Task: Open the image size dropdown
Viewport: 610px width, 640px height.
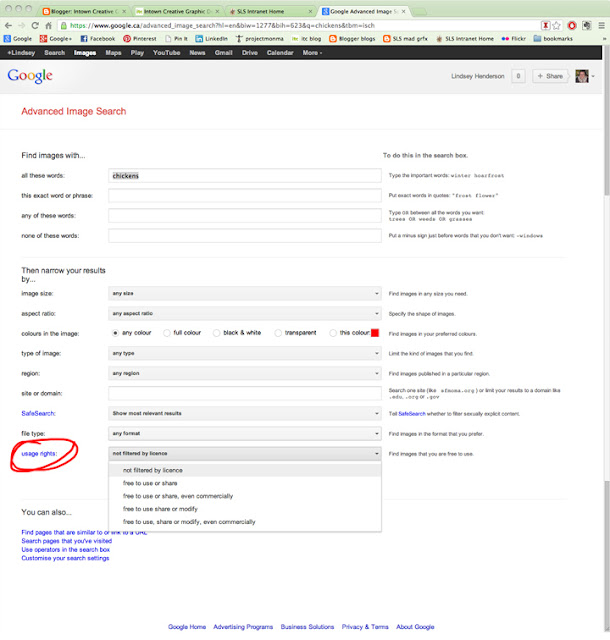Action: pos(245,293)
